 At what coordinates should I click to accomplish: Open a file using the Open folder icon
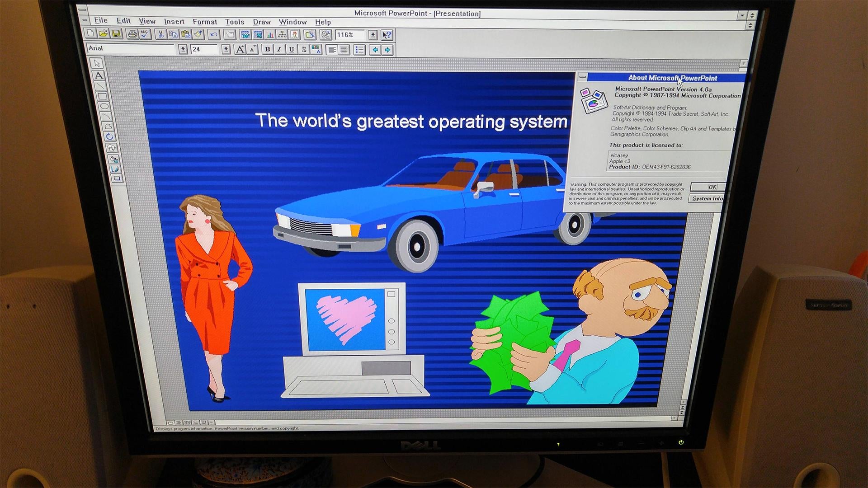[103, 33]
